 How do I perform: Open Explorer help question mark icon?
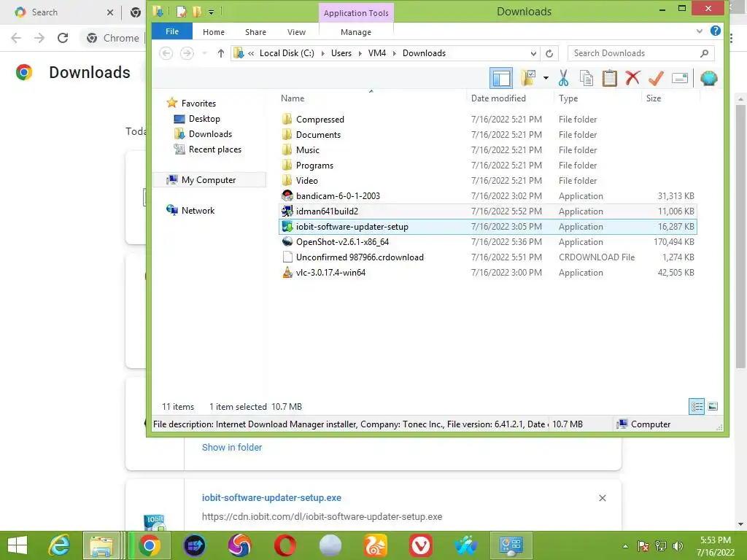[715, 31]
